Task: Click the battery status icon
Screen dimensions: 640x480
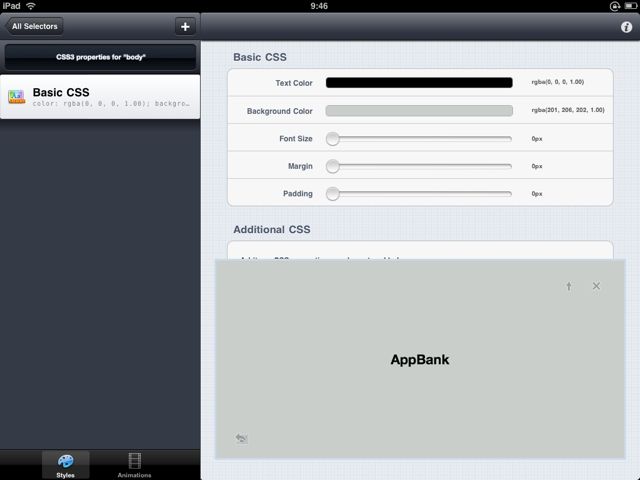Action: 630,6
